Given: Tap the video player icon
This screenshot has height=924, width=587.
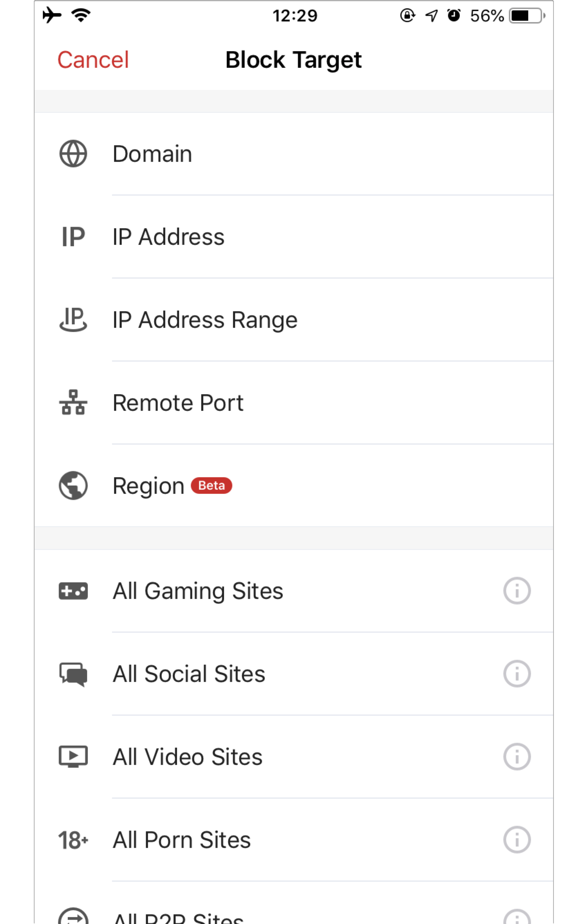Looking at the screenshot, I should [x=73, y=757].
